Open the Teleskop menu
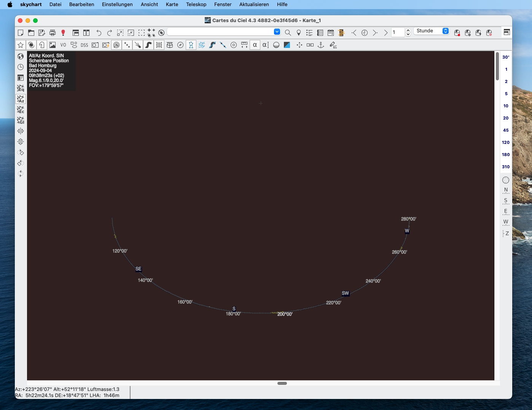 [196, 5]
